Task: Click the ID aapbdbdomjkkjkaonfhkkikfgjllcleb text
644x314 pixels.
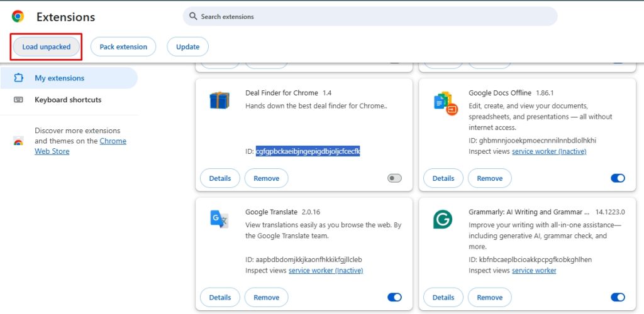Action: pos(304,260)
